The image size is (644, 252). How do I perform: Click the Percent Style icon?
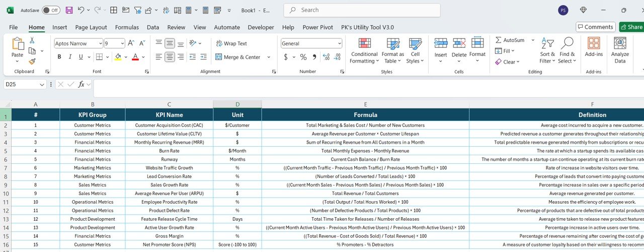click(303, 57)
